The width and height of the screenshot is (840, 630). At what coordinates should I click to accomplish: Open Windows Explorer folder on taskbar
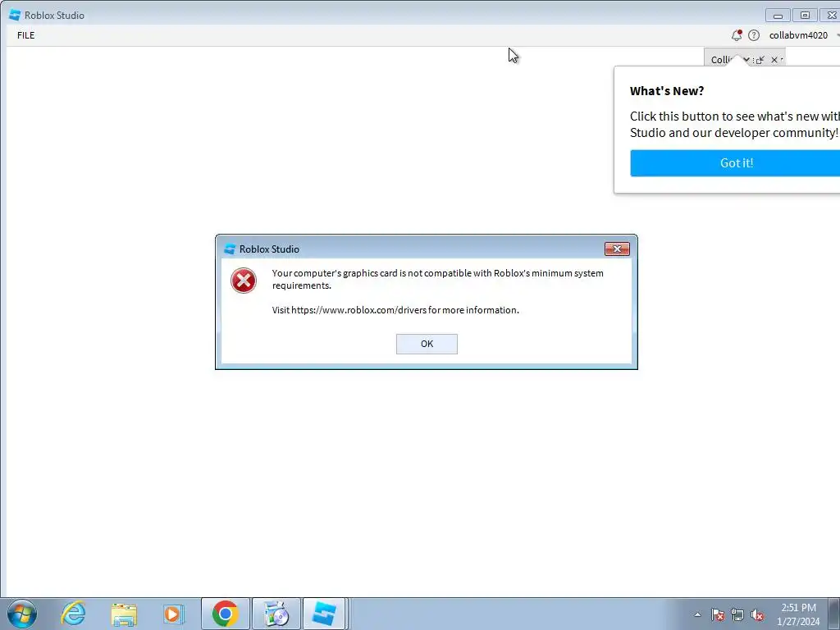[x=124, y=614]
